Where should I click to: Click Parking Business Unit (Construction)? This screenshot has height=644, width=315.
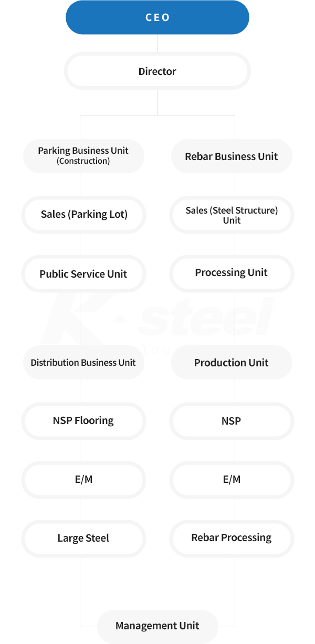pyautogui.click(x=83, y=156)
